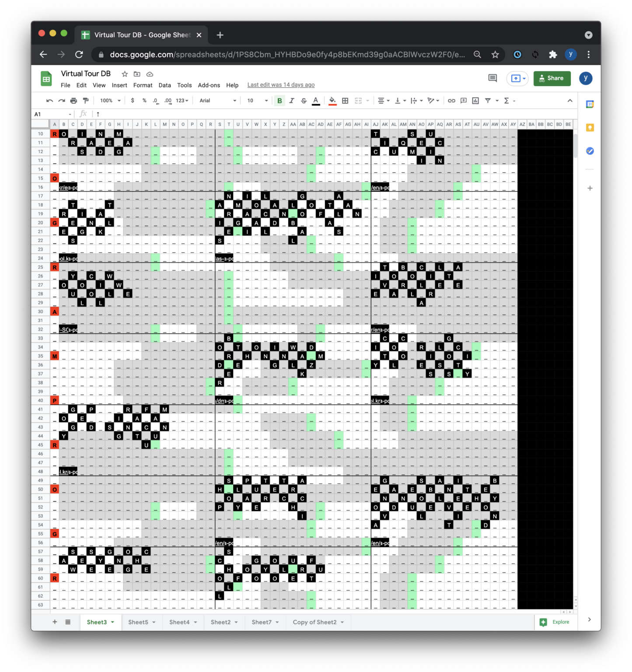
Task: Open the Arial font dropdown
Action: coord(218,101)
